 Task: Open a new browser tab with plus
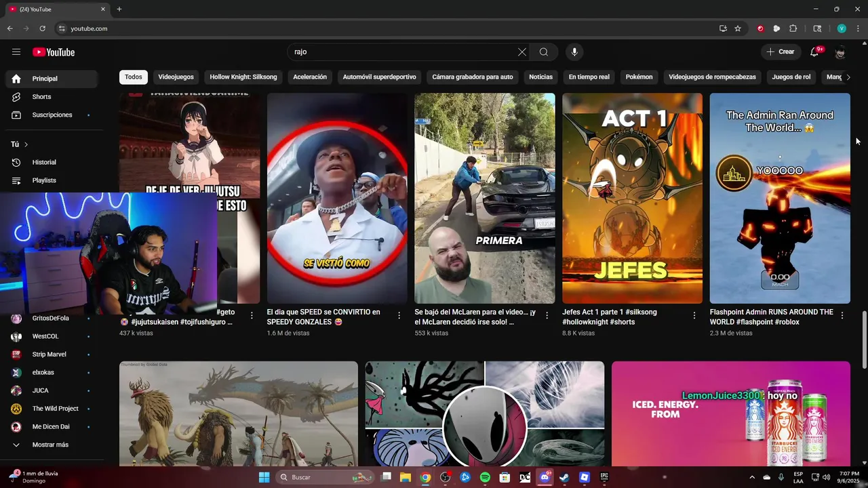119,9
